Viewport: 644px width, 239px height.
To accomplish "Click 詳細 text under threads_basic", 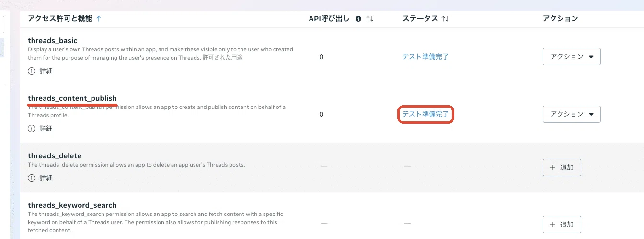I will pyautogui.click(x=46, y=71).
